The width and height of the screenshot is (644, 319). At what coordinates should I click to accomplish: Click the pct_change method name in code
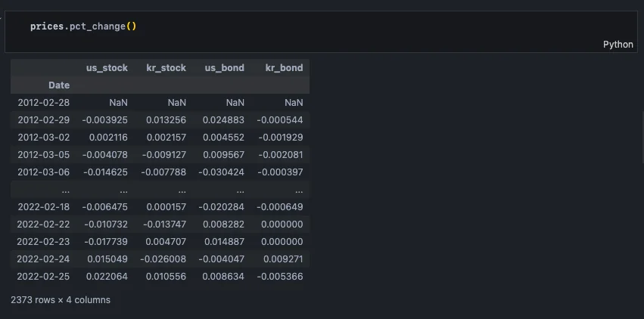(97, 27)
